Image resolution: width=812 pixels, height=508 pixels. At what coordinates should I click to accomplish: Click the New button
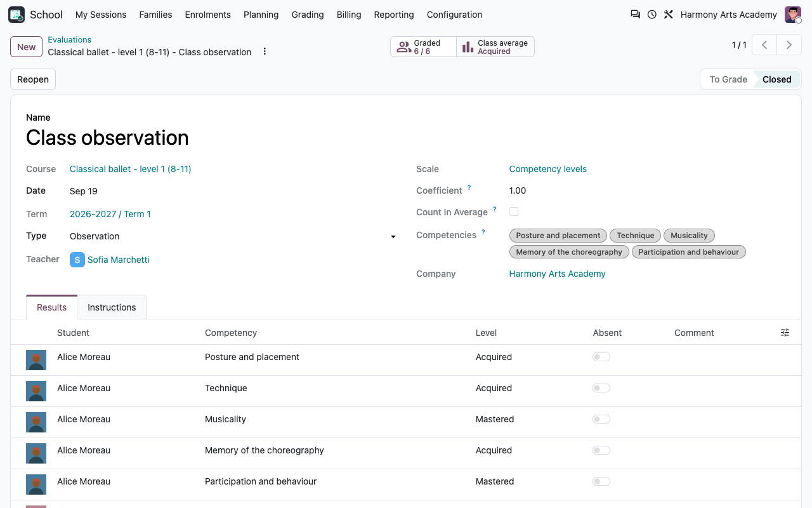click(x=27, y=47)
